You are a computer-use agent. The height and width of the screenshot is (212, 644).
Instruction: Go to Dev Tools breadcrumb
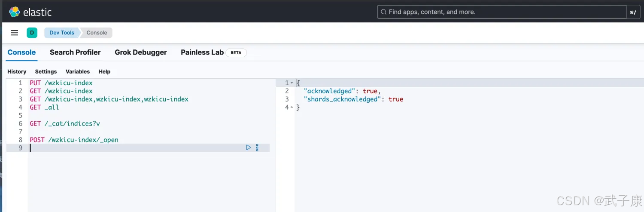(62, 33)
